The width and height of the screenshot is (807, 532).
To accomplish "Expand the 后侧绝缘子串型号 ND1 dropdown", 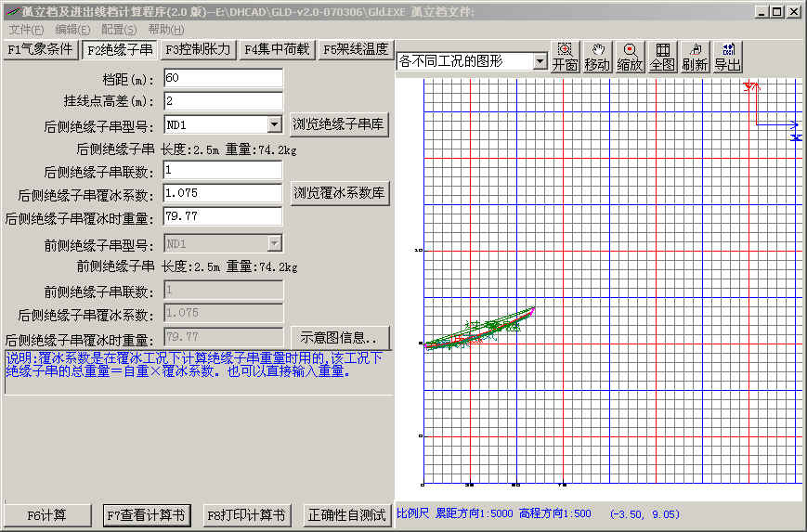I will pyautogui.click(x=274, y=124).
